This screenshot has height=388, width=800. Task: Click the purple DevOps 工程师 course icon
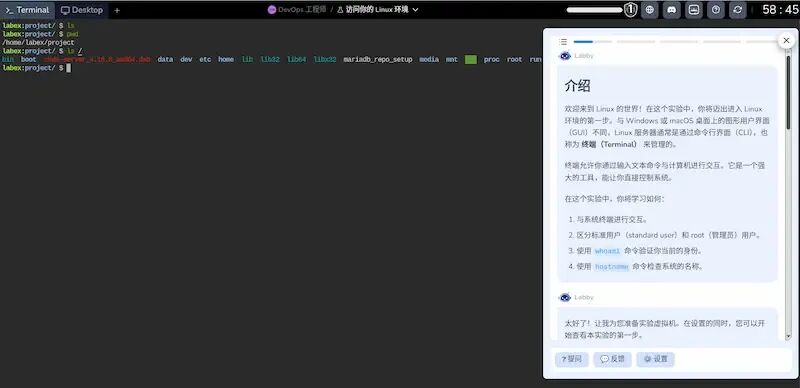tap(272, 10)
